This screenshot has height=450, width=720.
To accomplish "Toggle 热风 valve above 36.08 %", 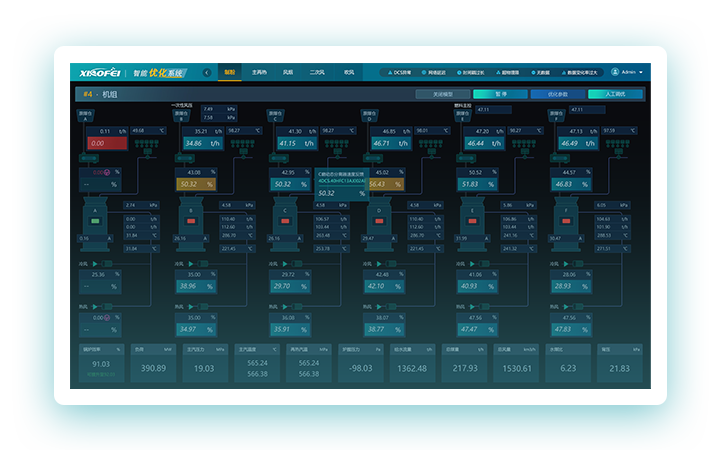I will pyautogui.click(x=297, y=306).
